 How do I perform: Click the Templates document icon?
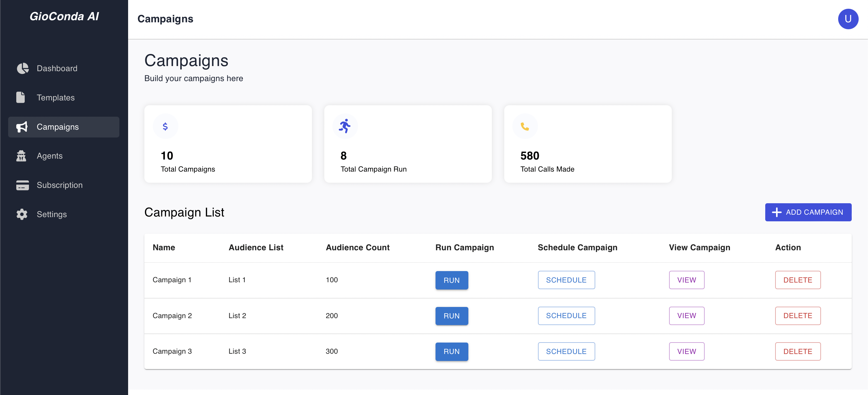pos(20,97)
